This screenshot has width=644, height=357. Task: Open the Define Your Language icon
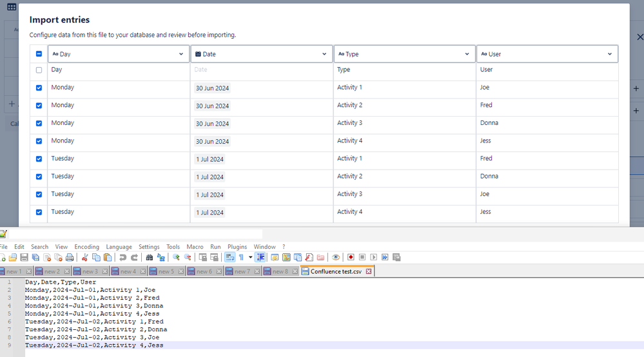tap(275, 257)
